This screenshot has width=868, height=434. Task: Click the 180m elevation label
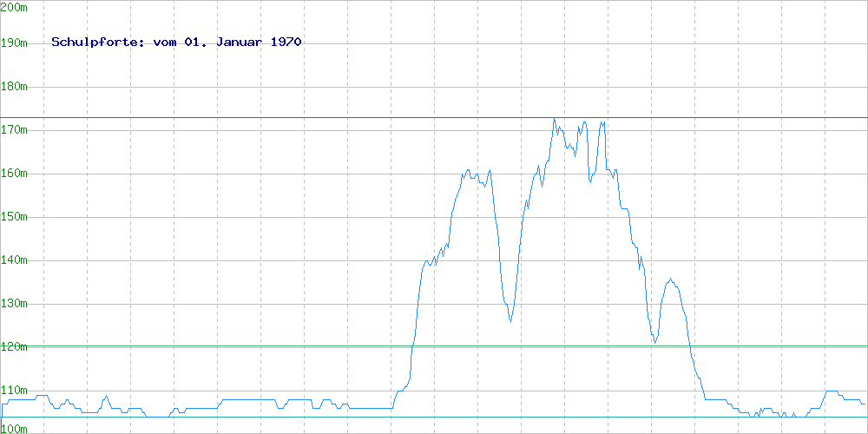tap(15, 86)
